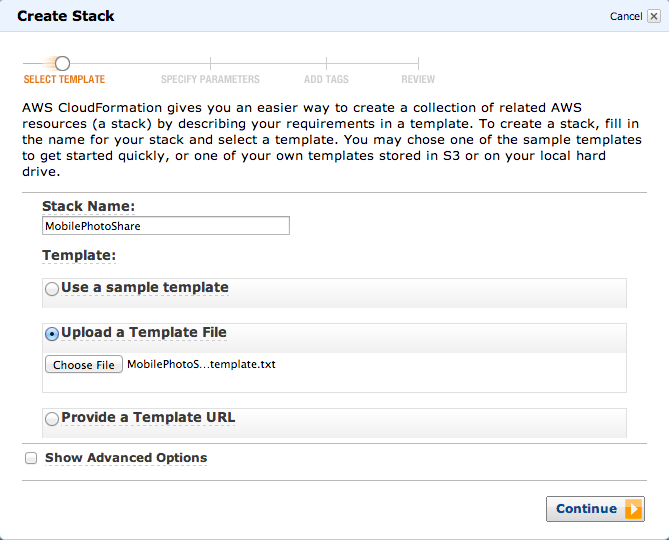
Task: Click the orange arrow icon on the Continue button
Action: click(x=634, y=509)
